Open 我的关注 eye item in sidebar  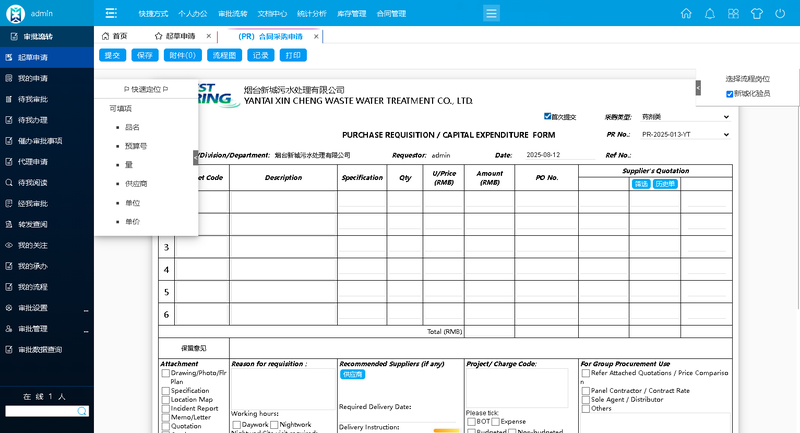click(47, 245)
